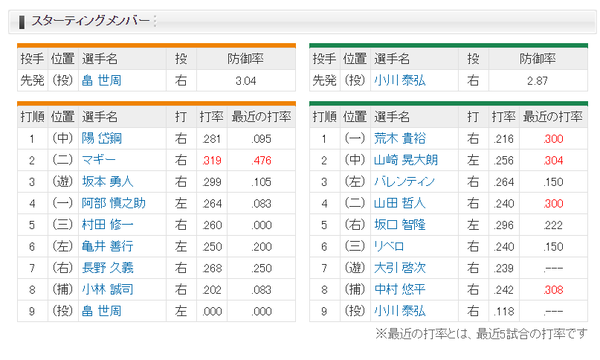Click the スターティングメンバー section heading
The height and width of the screenshot is (360, 600).
click(x=90, y=21)
